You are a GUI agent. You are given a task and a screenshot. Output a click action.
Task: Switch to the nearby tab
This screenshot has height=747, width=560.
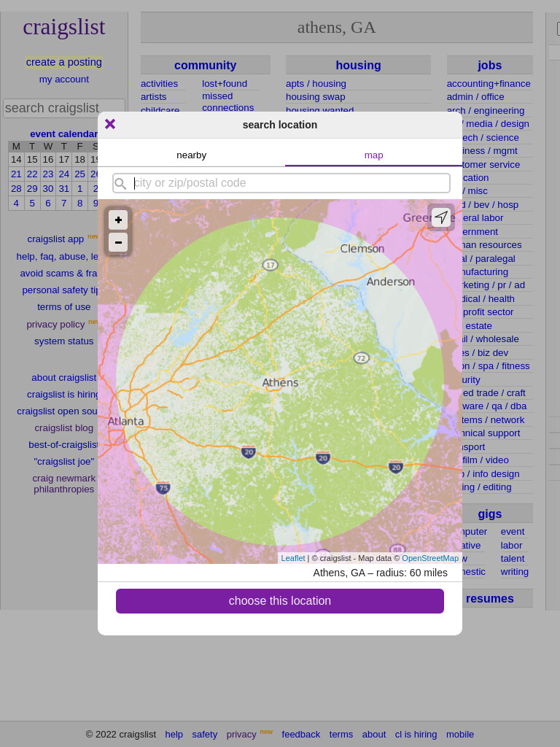(192, 155)
